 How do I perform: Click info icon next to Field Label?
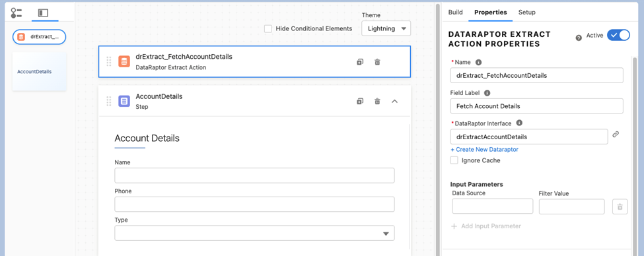point(487,93)
